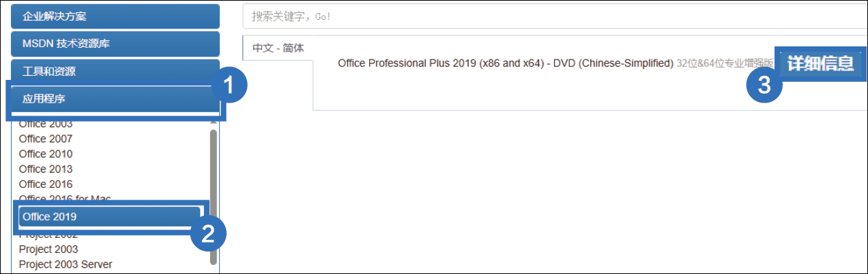
Task: Select the Office 2019 list entry
Action: point(50,217)
